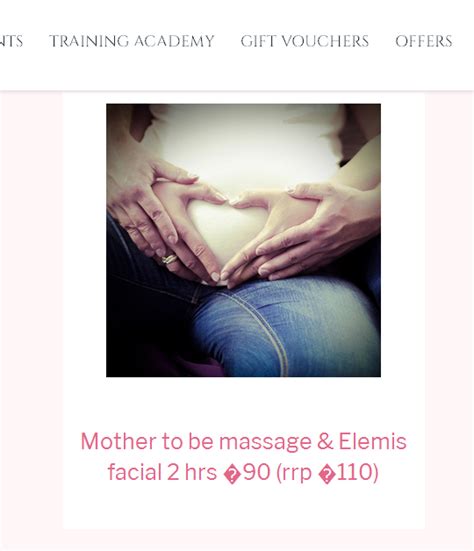Click the wedding ring in the photo
This screenshot has height=551, width=474.
pos(169,259)
